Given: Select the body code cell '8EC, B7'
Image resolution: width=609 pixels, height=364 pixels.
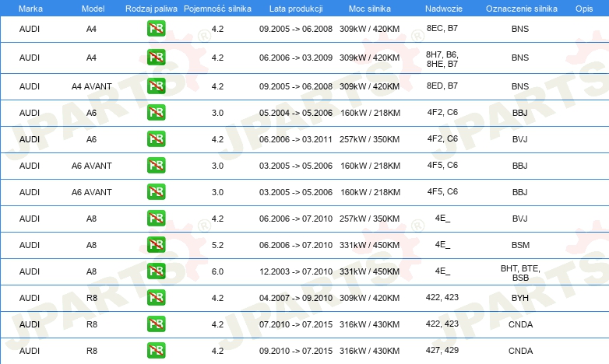Looking at the screenshot, I should pyautogui.click(x=442, y=28).
